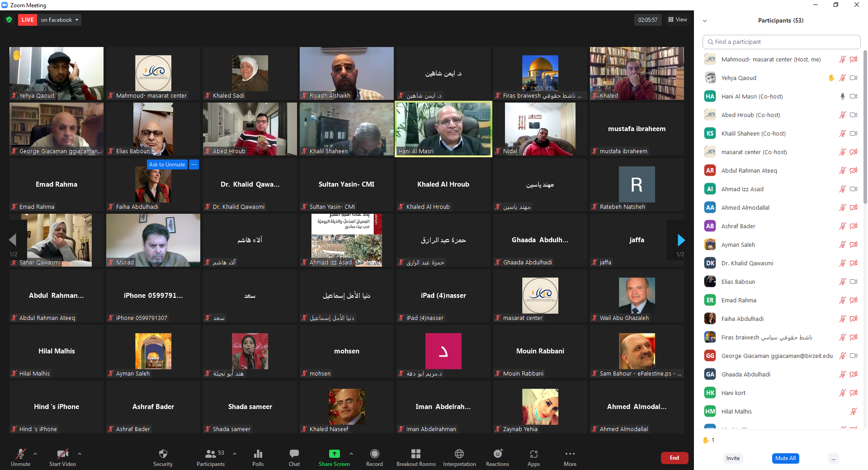This screenshot has height=470, width=868.
Task: Expand video options arrow next to Start Video
Action: click(80, 454)
